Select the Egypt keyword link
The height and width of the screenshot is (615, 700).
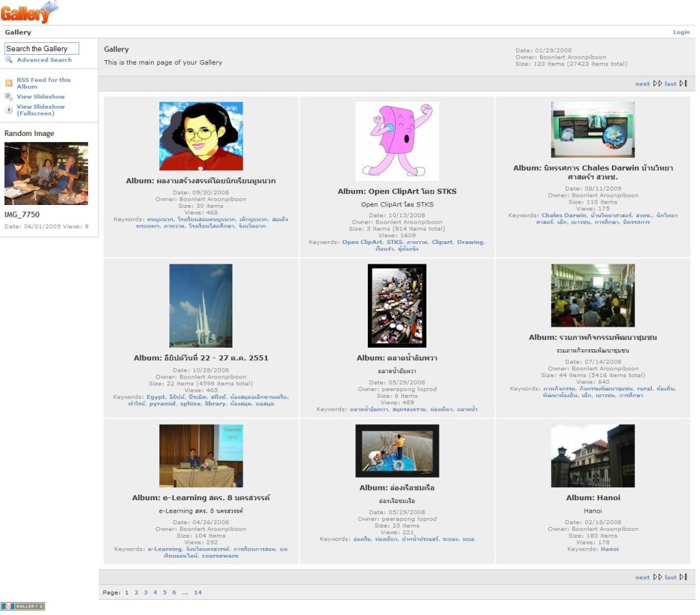(x=156, y=397)
